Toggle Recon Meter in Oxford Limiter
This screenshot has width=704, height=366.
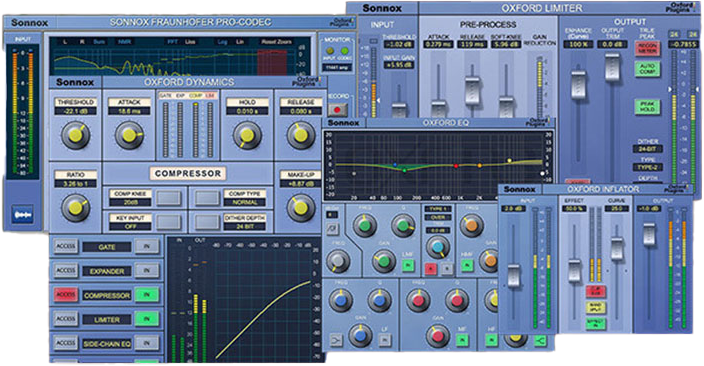tap(647, 48)
